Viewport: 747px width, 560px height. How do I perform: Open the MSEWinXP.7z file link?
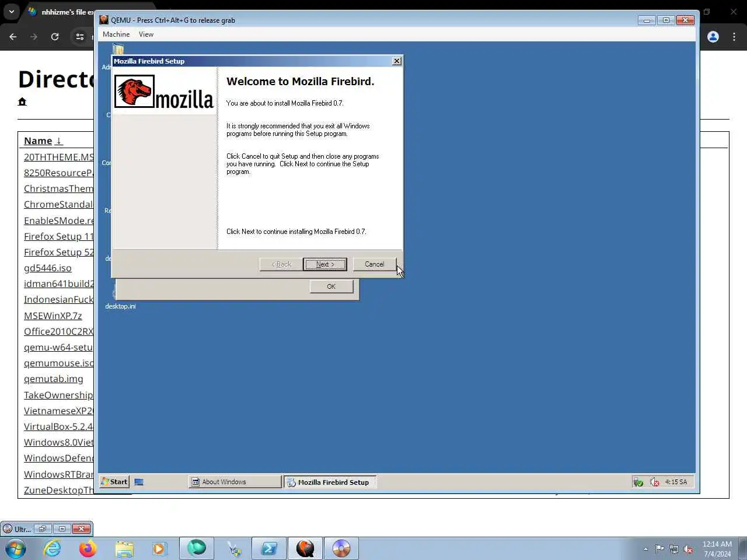53,316
